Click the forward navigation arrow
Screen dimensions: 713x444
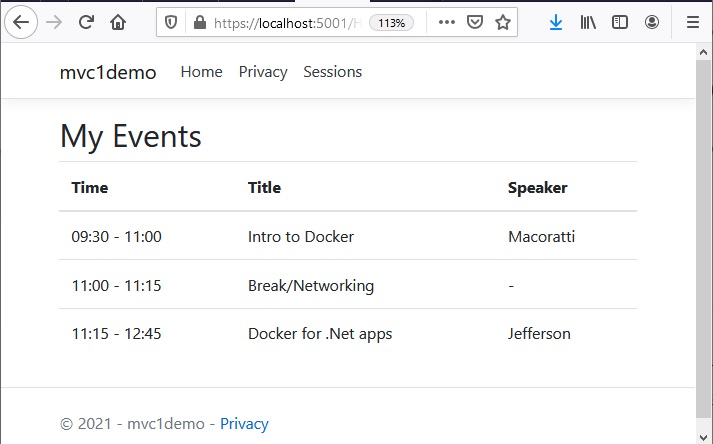(x=54, y=22)
